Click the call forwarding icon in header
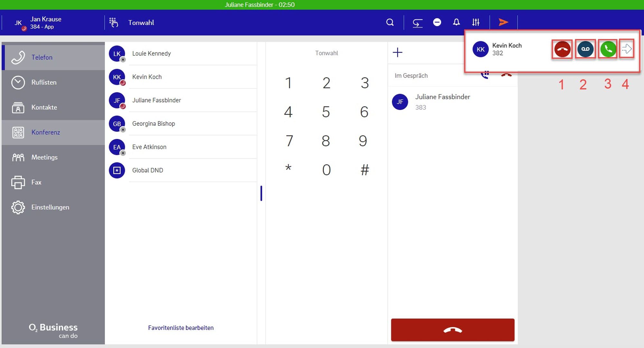This screenshot has width=644, height=348. 418,23
